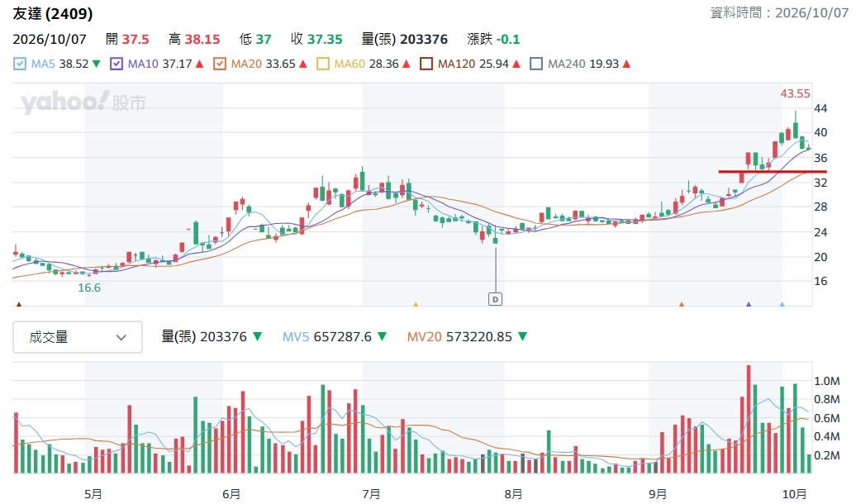This screenshot has height=504, width=856.
Task: Open the 成交量 indicator dropdown
Action: click(x=78, y=337)
